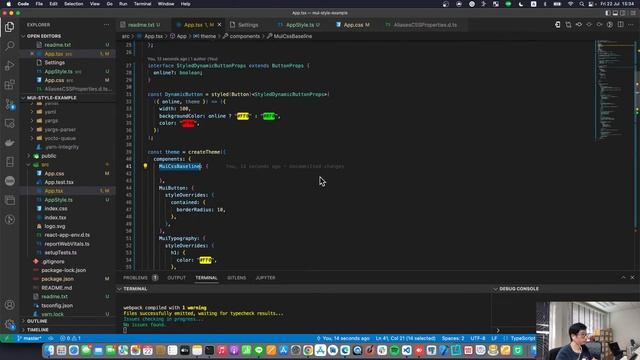The height and width of the screenshot is (360, 640).
Task: Click errors and warnings count in status bar
Action: click(x=70, y=338)
